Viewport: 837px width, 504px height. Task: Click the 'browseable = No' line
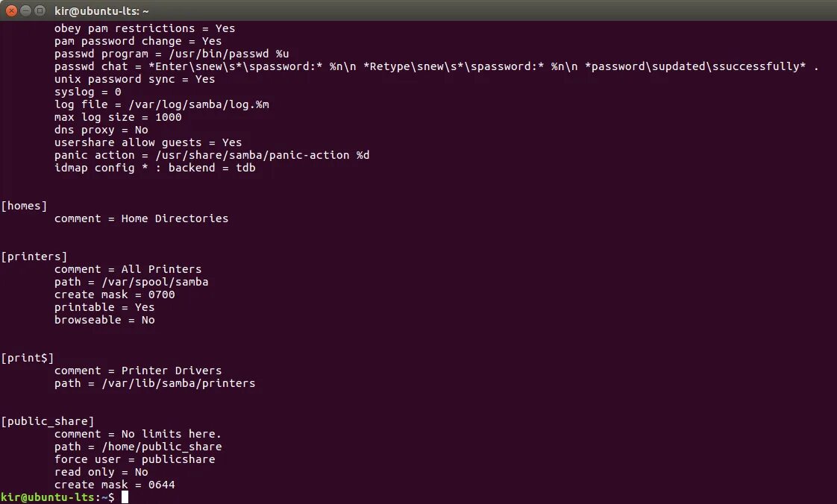pos(104,320)
